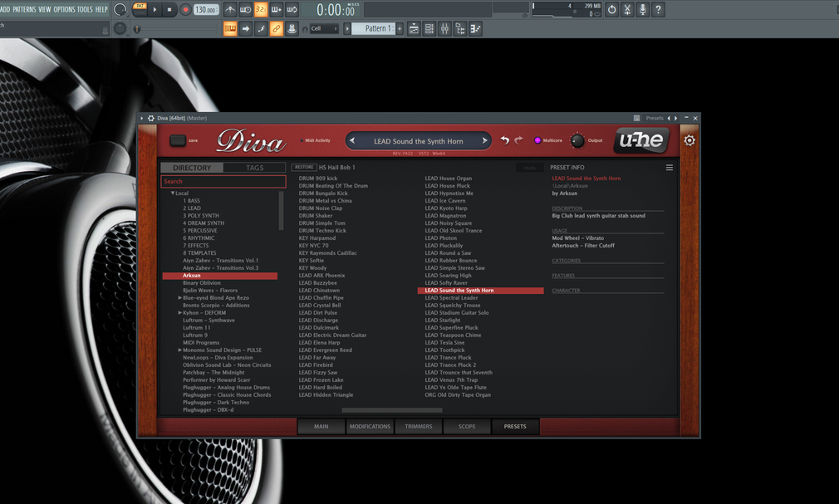Screen dimensions: 839x504
Task: Click the question mark help icon
Action: (659, 9)
